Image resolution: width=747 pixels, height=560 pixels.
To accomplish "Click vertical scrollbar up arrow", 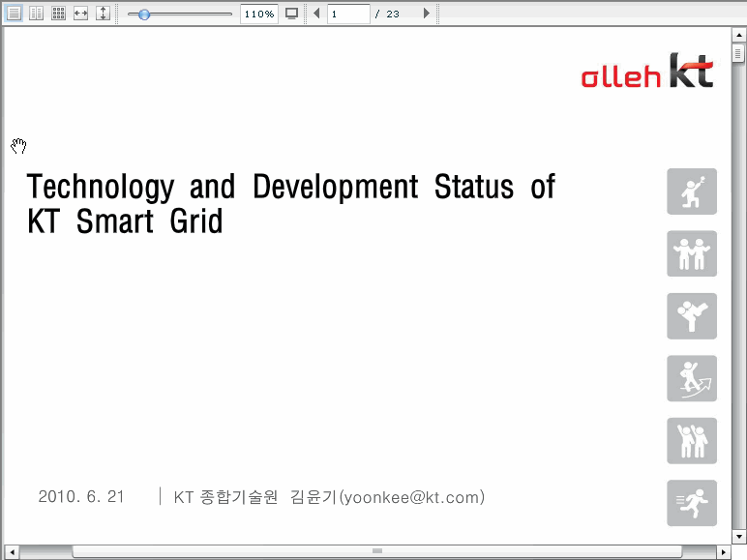I will point(738,35).
